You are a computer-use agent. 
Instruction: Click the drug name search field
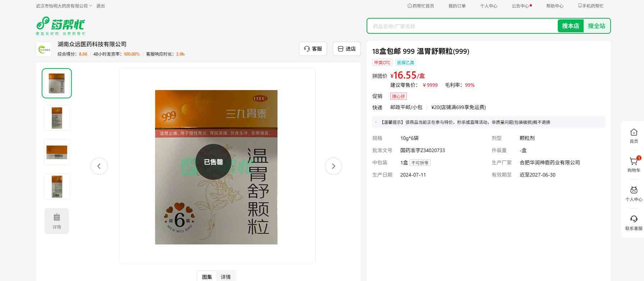click(x=462, y=26)
